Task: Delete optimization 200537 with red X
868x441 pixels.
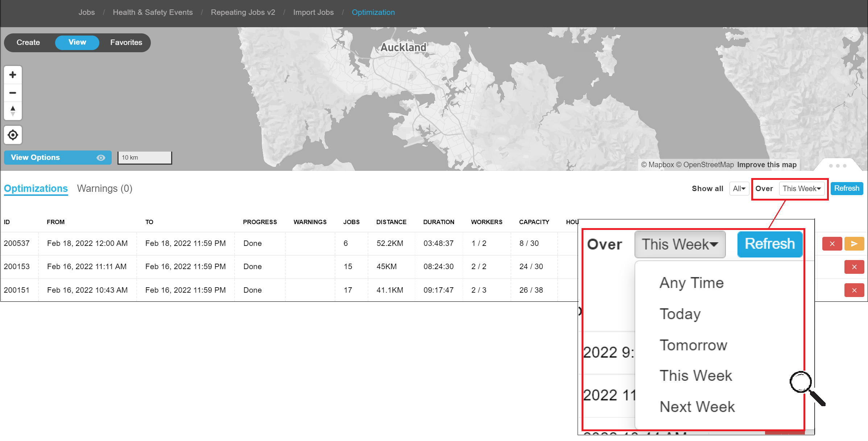Action: [832, 244]
